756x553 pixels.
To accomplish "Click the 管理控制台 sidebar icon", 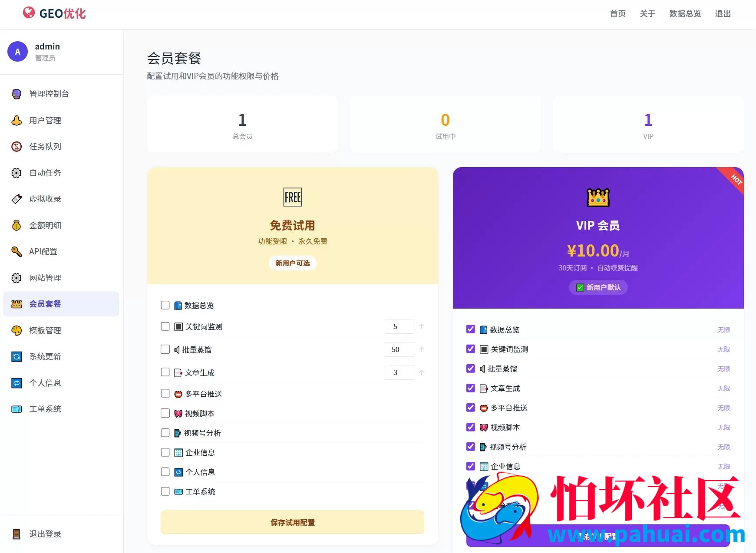I will (x=17, y=94).
